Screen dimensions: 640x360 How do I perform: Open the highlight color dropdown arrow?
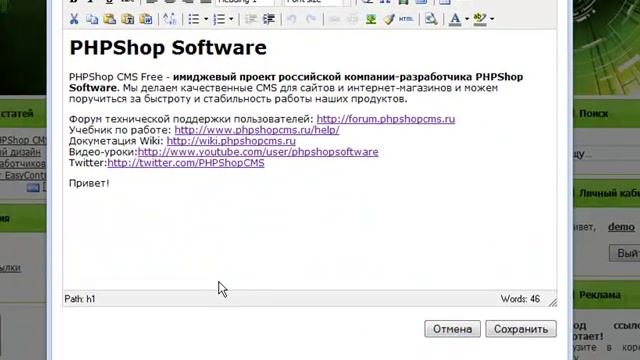coord(492,19)
